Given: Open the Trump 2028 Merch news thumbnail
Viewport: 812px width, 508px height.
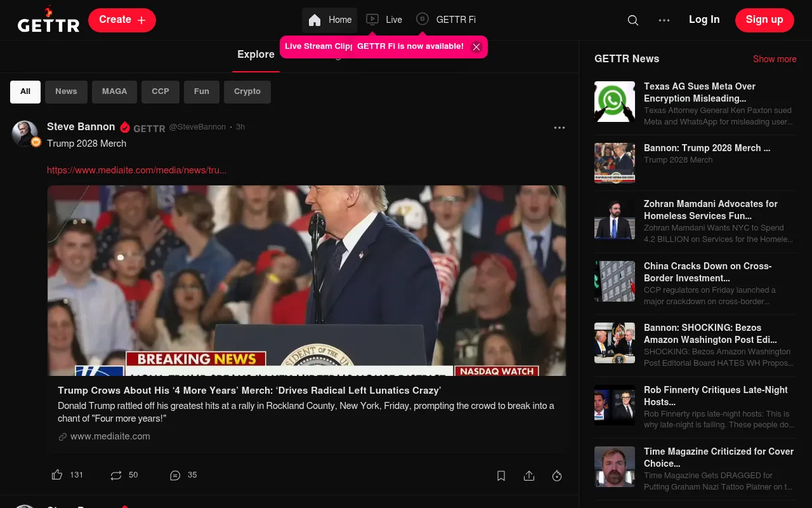Looking at the screenshot, I should click(615, 163).
